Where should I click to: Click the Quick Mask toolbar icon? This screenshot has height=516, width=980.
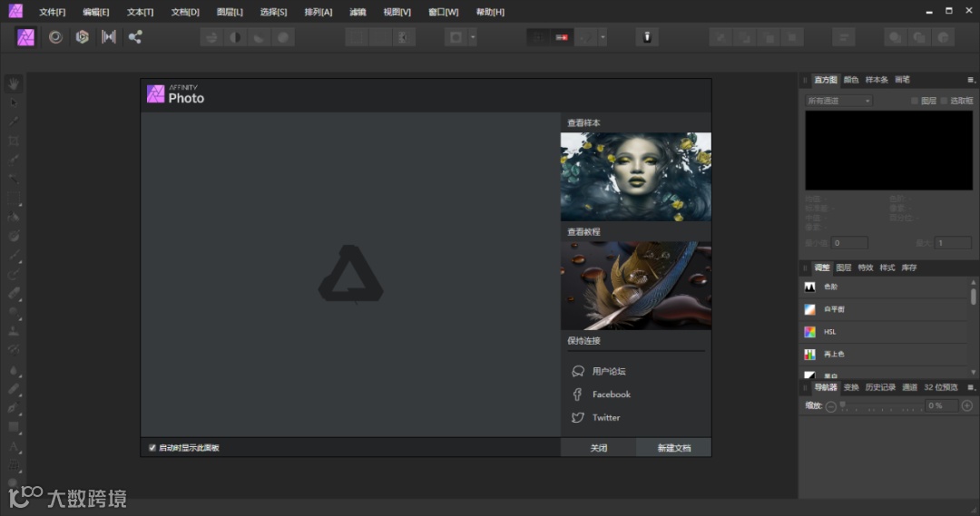456,37
